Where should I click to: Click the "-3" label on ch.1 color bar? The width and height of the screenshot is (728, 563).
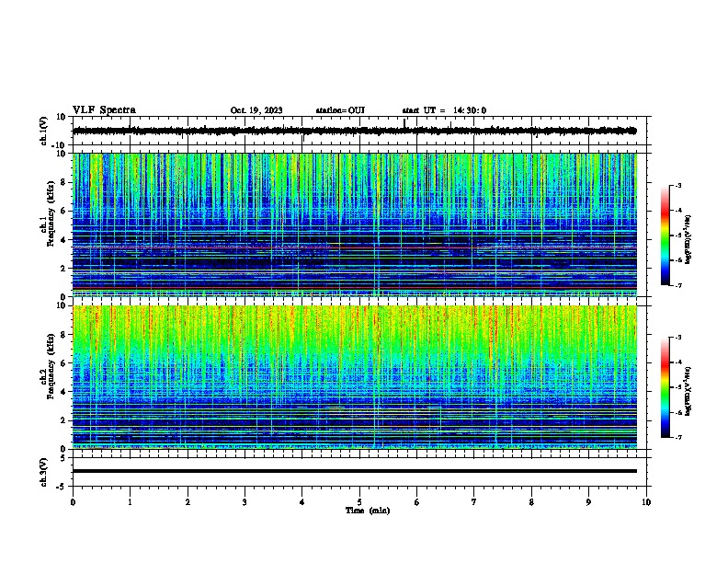click(x=677, y=185)
